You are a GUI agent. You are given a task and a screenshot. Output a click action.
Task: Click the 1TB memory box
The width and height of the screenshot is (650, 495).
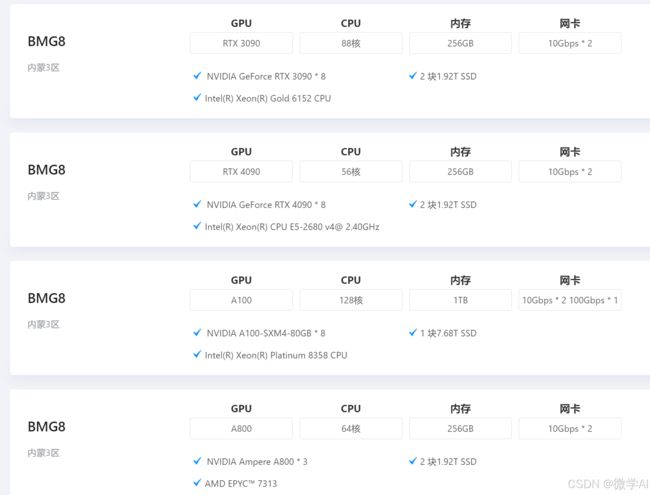point(460,300)
